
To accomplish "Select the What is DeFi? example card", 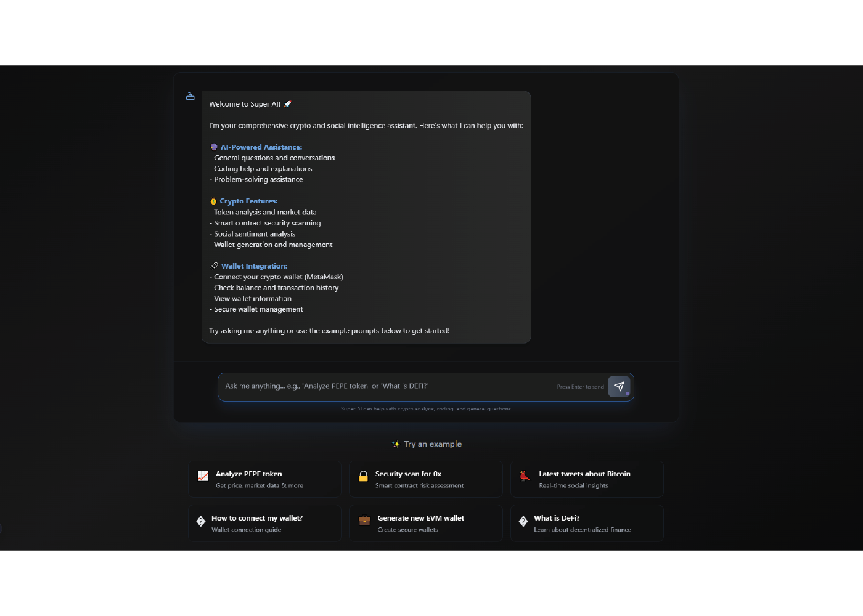I will pyautogui.click(x=587, y=524).
